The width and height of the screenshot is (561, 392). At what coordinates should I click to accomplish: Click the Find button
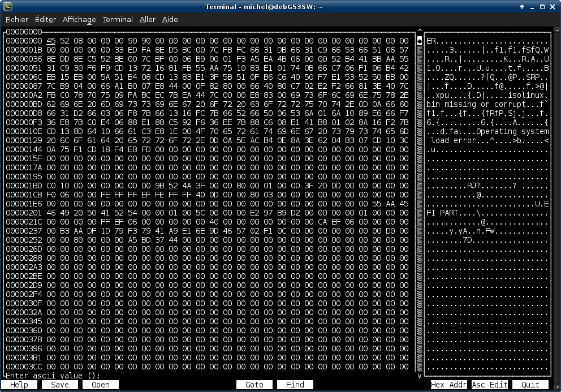[x=295, y=385]
